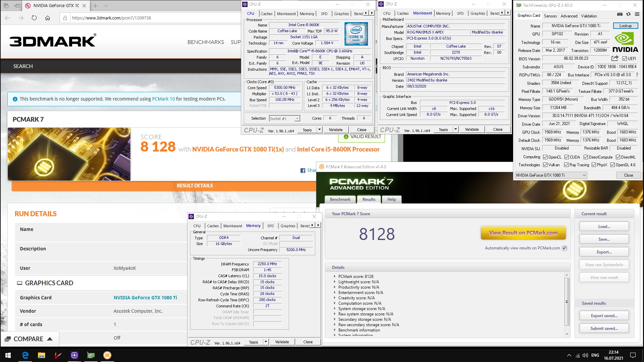Click GPU-Z BIOS export share icon

(x=615, y=58)
